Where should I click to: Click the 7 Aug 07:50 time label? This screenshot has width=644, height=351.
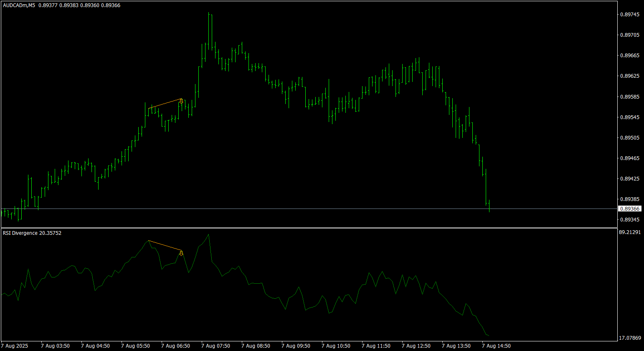(x=216, y=346)
